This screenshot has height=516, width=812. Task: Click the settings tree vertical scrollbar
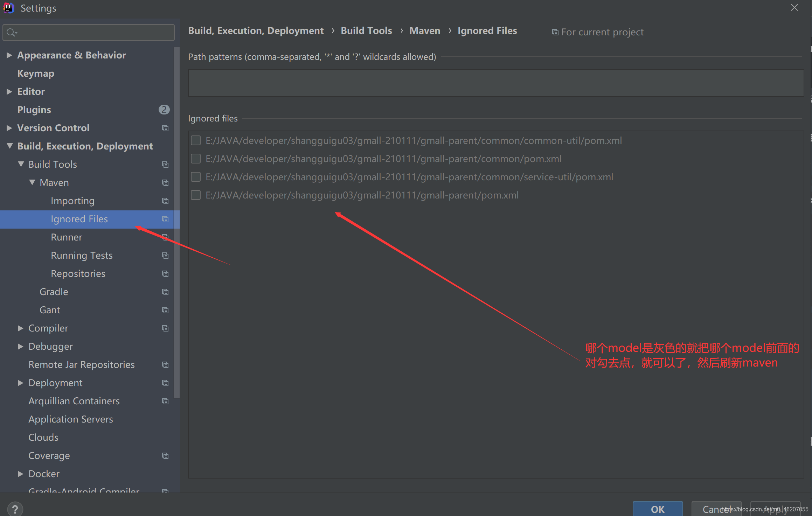tap(177, 223)
